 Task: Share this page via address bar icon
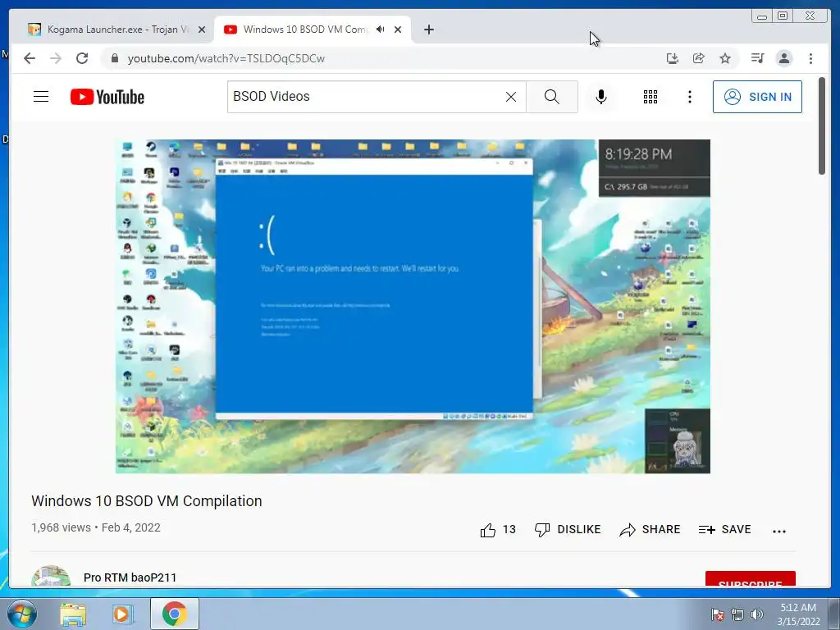[x=699, y=58]
